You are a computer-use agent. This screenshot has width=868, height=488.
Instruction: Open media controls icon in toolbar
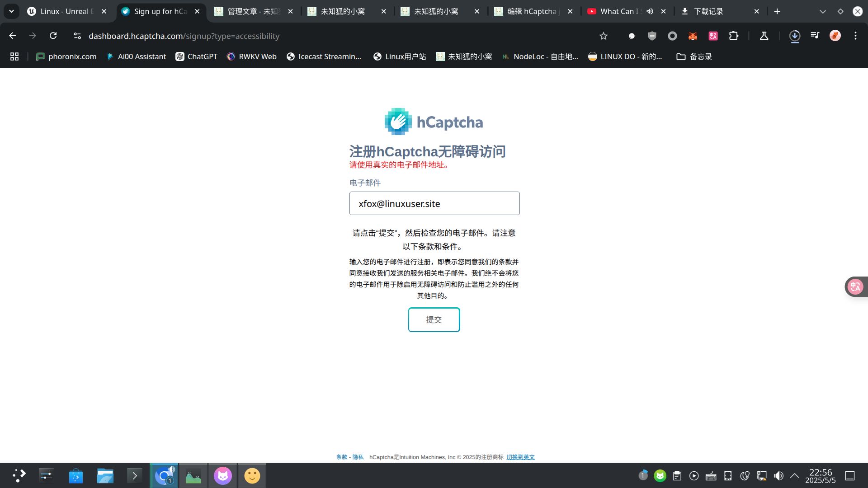click(x=815, y=36)
